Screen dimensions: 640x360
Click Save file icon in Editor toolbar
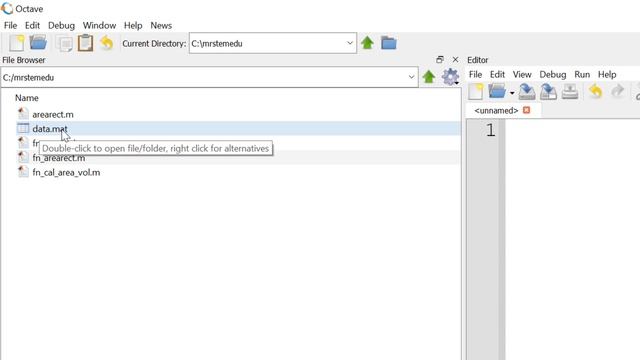pos(527,91)
